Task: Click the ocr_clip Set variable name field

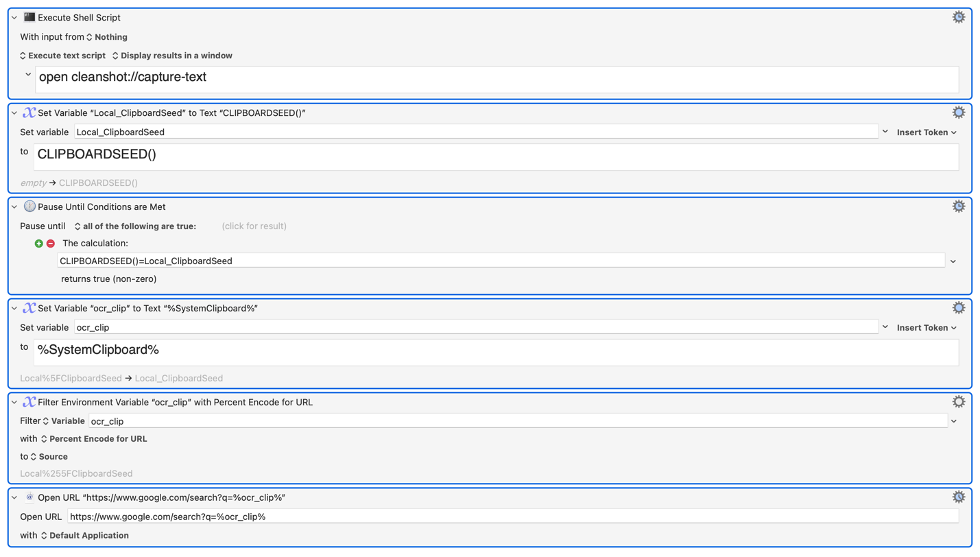Action: click(476, 327)
